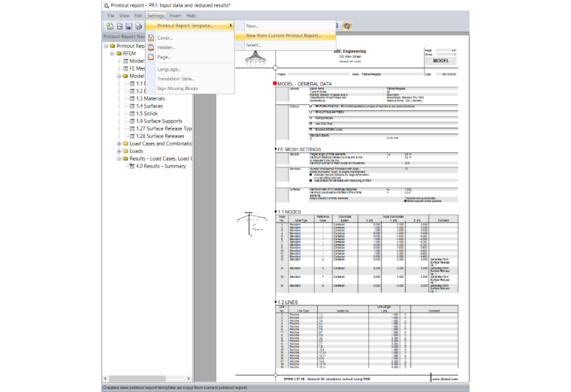Click the printer toolbar icon
Screen dimensions: 571x392
pyautogui.click(x=138, y=26)
